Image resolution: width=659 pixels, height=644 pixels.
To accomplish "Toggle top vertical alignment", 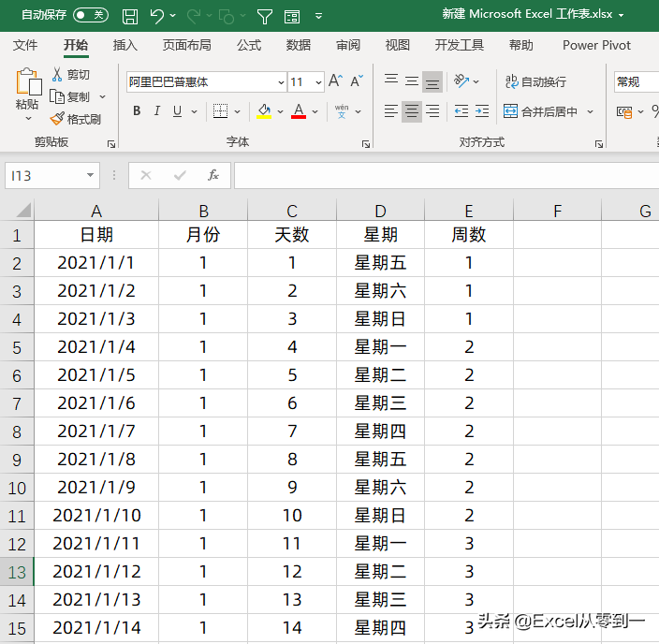I will click(391, 80).
